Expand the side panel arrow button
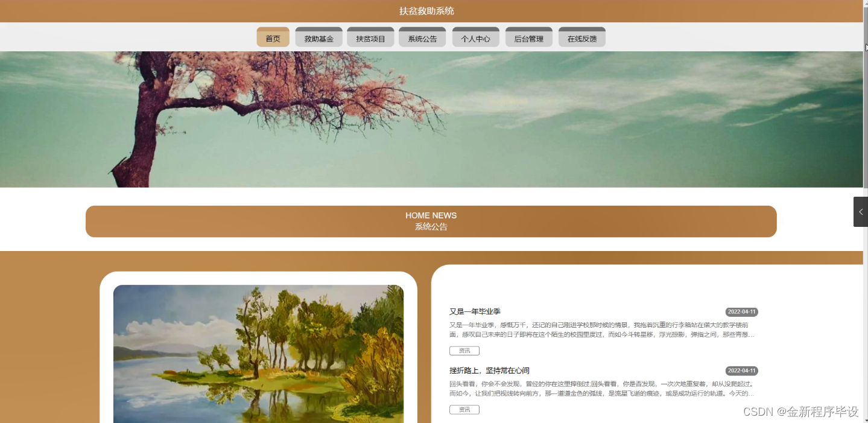868x423 pixels. click(861, 212)
